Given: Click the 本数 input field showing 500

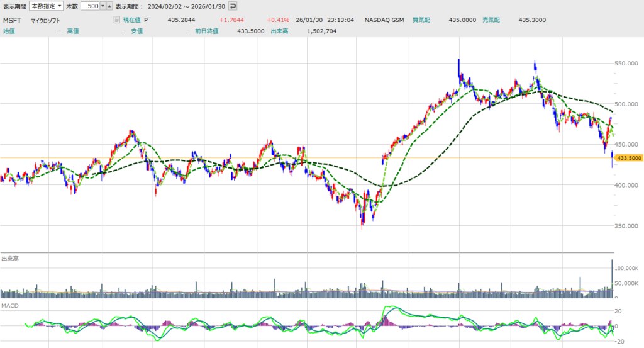Looking at the screenshot, I should 90,6.
